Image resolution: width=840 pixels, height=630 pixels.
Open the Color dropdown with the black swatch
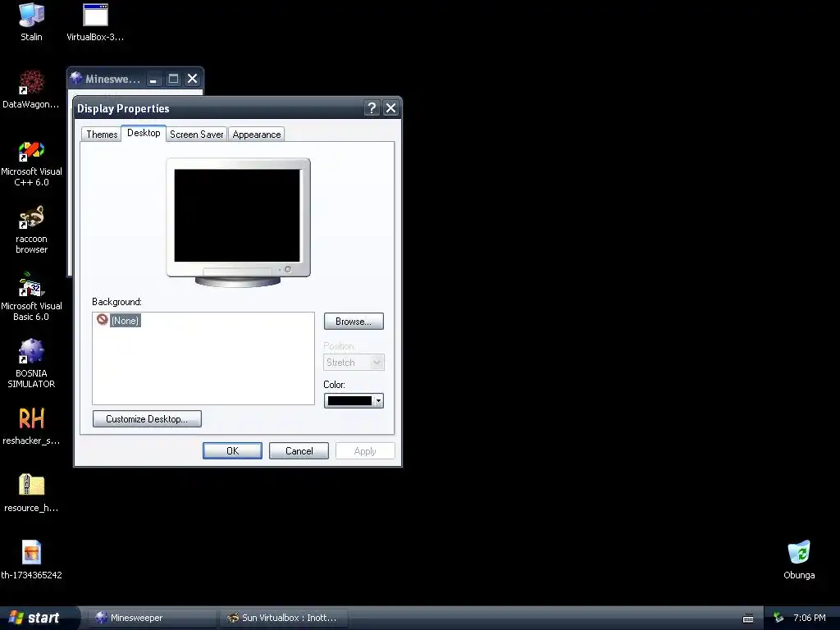click(x=354, y=400)
